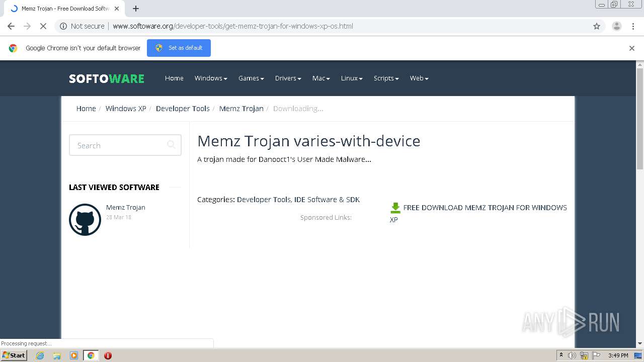Stop loading the page
Screen dimensions: 644x362
tap(43, 26)
